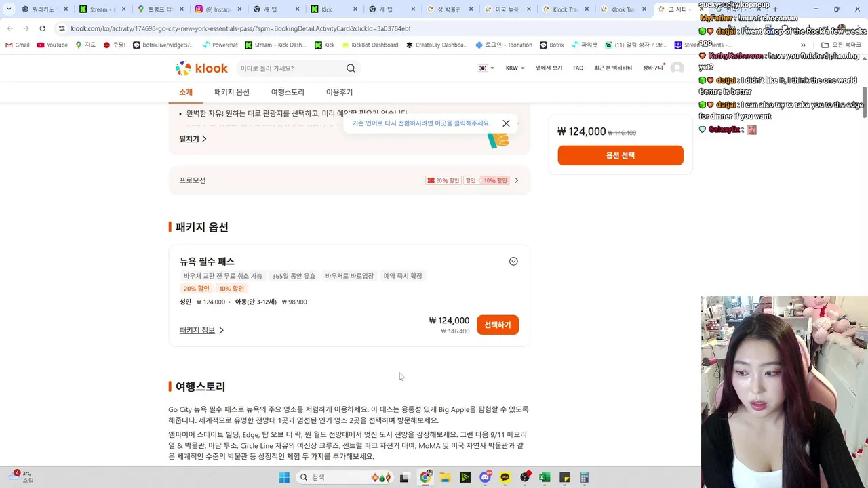
Task: Go back with the browser back arrow
Action: (x=9, y=28)
